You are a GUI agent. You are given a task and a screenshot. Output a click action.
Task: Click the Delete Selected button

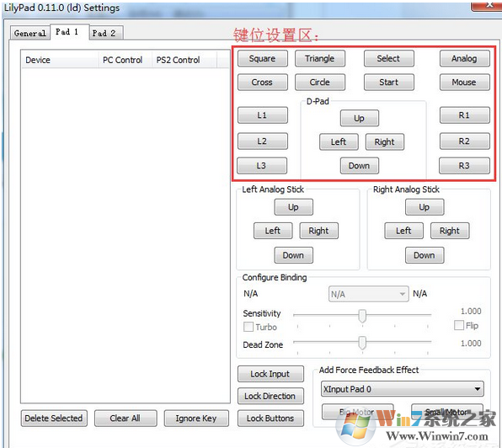tap(54, 419)
